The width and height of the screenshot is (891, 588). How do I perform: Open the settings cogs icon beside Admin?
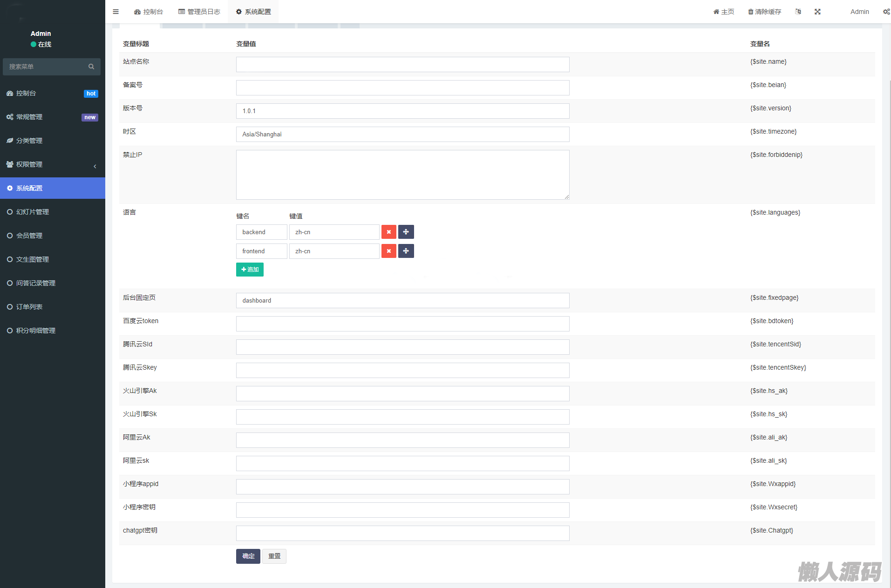click(886, 12)
